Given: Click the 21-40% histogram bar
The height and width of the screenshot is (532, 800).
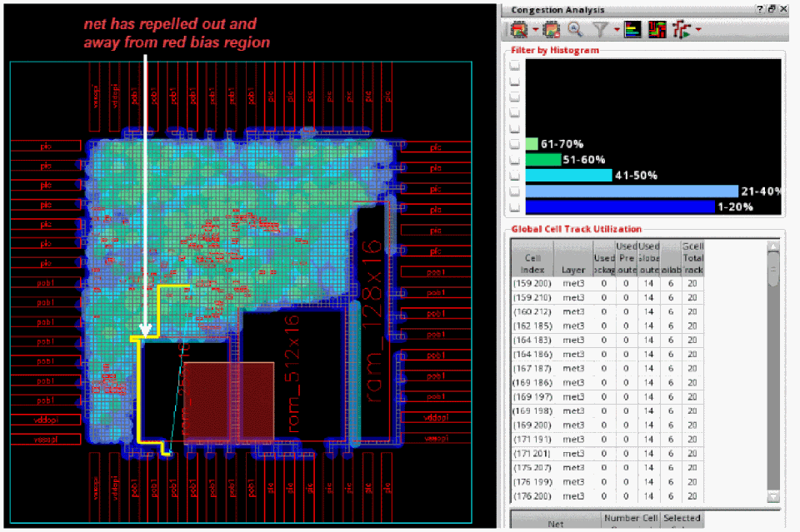Looking at the screenshot, I should point(632,191).
